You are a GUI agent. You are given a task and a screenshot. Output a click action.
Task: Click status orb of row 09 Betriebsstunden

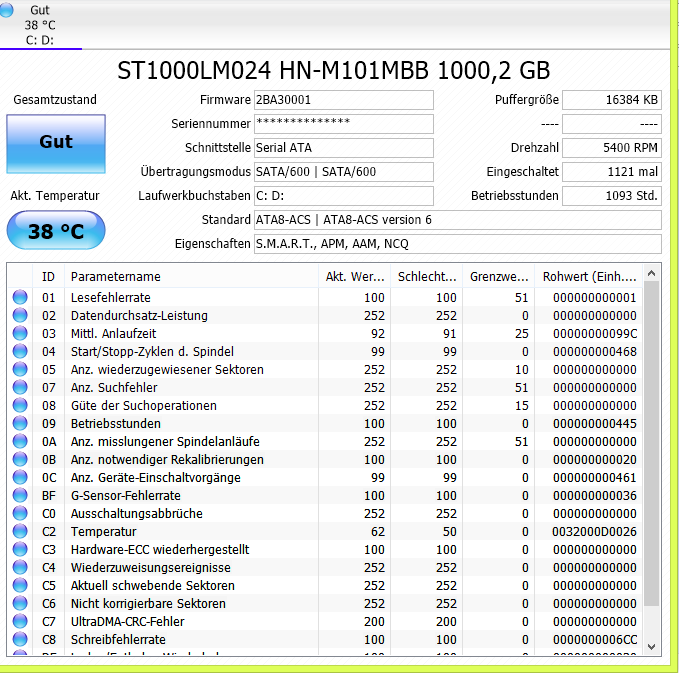[20, 423]
